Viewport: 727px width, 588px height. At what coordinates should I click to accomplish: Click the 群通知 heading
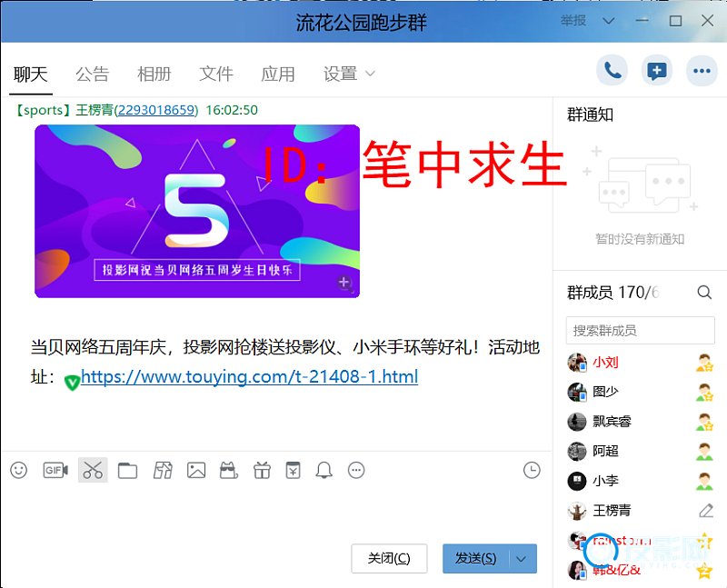pos(590,115)
